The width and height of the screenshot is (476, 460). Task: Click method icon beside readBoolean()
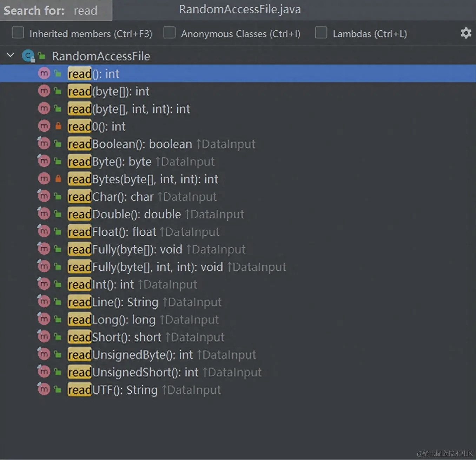44,143
